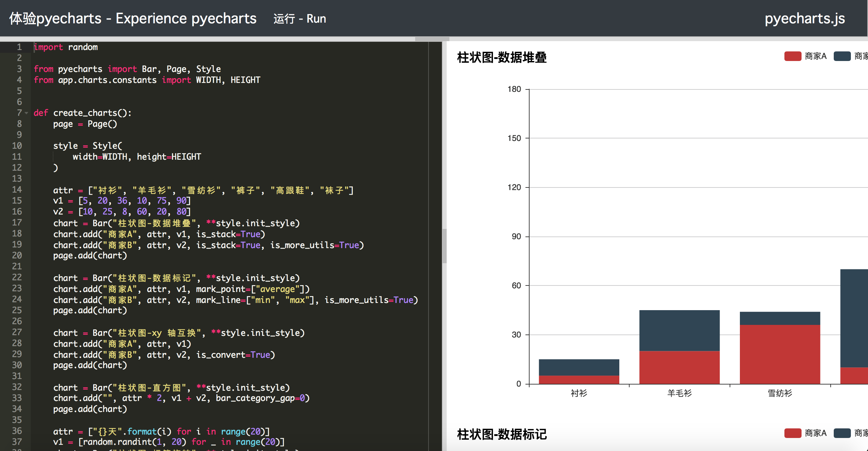Click the 180 value on the y-axis
The height and width of the screenshot is (451, 868).
click(514, 89)
